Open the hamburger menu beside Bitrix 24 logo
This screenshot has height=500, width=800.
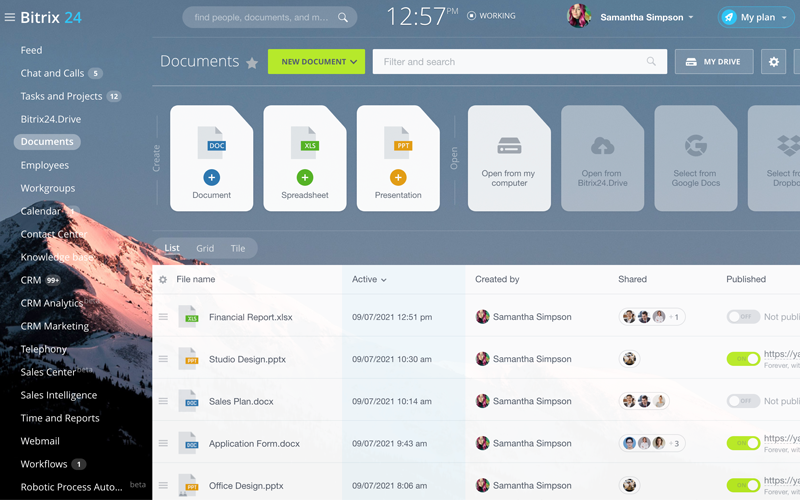pyautogui.click(x=10, y=17)
